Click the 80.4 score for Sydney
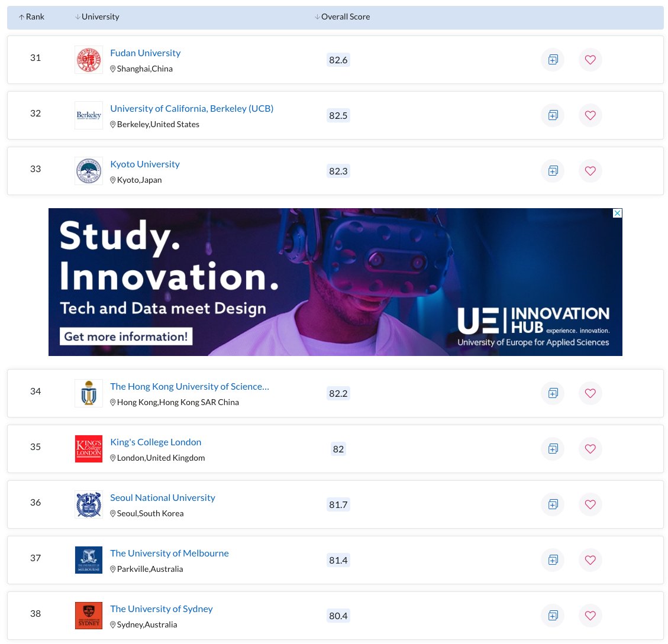The width and height of the screenshot is (668, 644). click(x=338, y=616)
